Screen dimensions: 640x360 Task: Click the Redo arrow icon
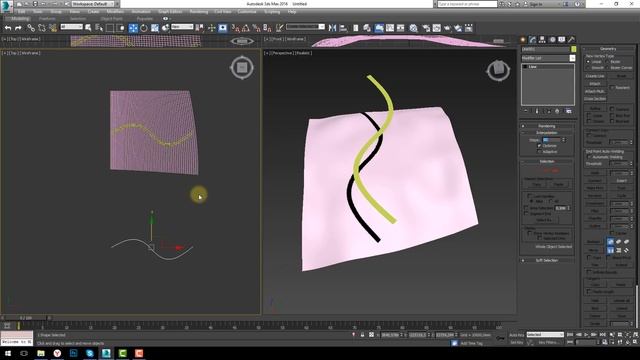tap(18, 28)
